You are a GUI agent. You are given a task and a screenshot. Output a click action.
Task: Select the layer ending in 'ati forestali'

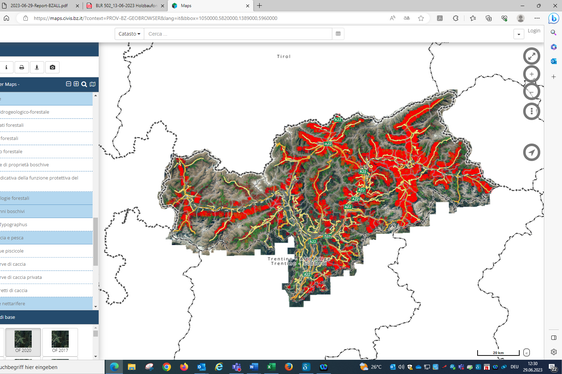[47, 125]
